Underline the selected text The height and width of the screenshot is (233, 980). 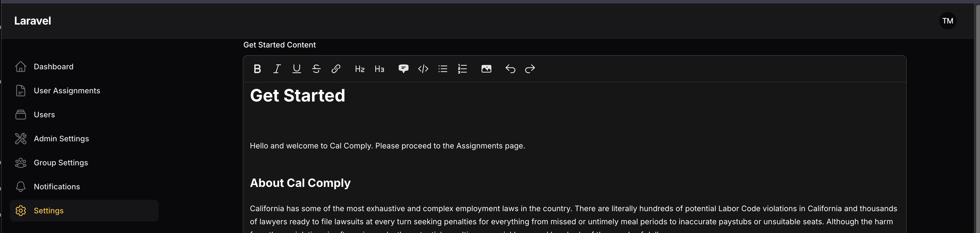(x=297, y=69)
